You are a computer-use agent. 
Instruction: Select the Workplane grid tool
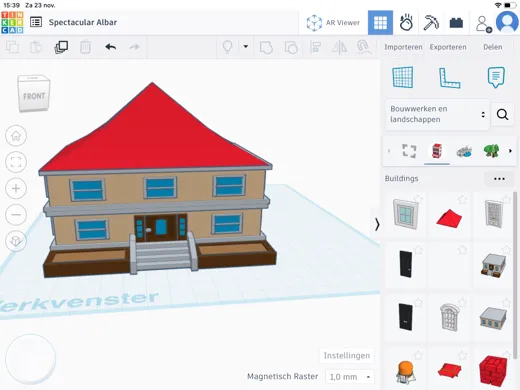tap(403, 77)
